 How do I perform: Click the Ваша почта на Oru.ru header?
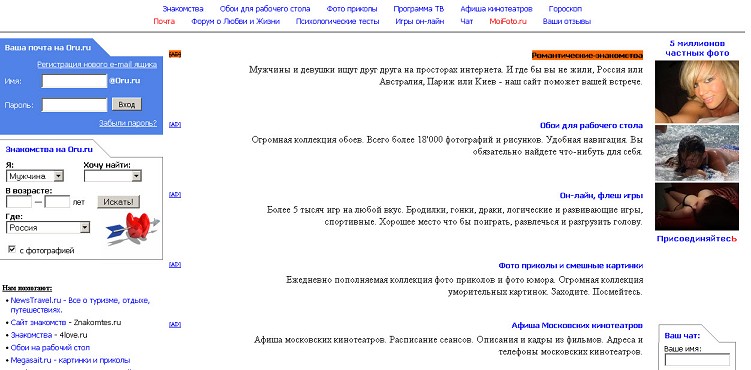click(48, 47)
